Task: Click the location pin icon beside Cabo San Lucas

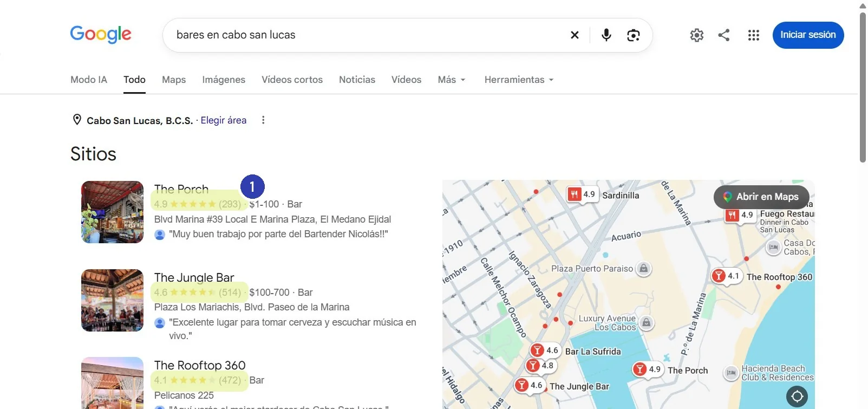Action: [77, 120]
